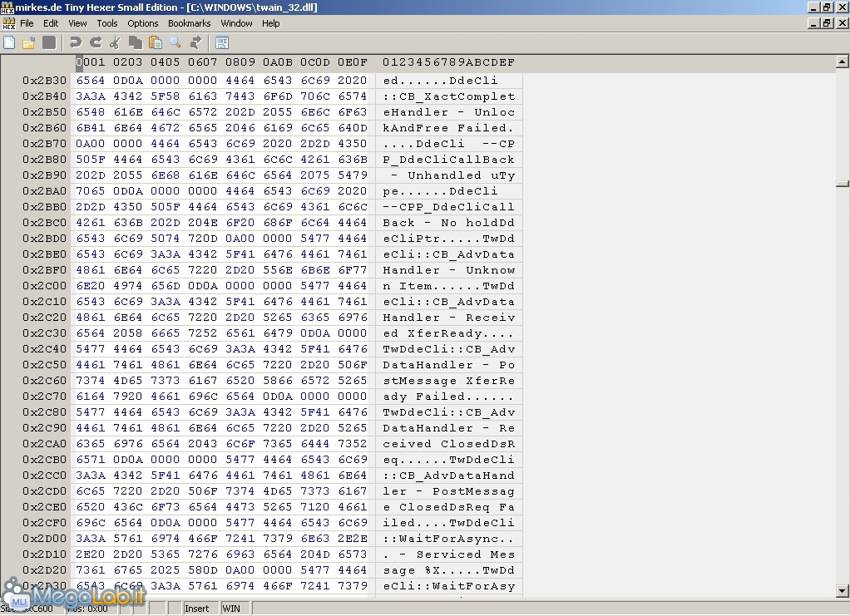Click hex word 7065 in row 0x2BA0
Image resolution: width=850 pixels, height=616 pixels.
click(x=91, y=190)
